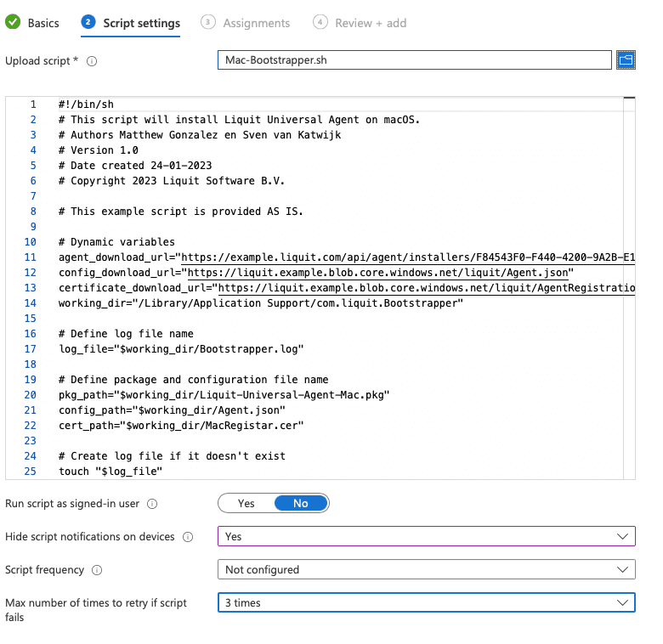Expand the Script frequency dropdown

pyautogui.click(x=426, y=570)
